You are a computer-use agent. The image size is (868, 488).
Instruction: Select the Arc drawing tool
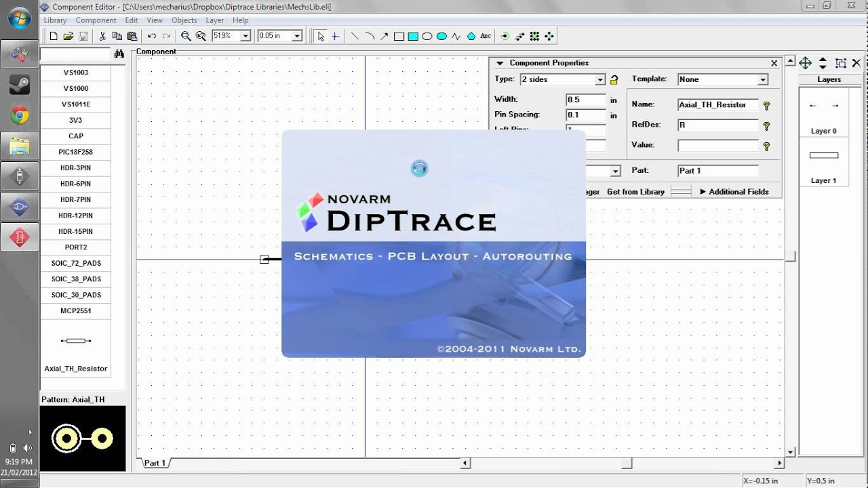[x=370, y=36]
